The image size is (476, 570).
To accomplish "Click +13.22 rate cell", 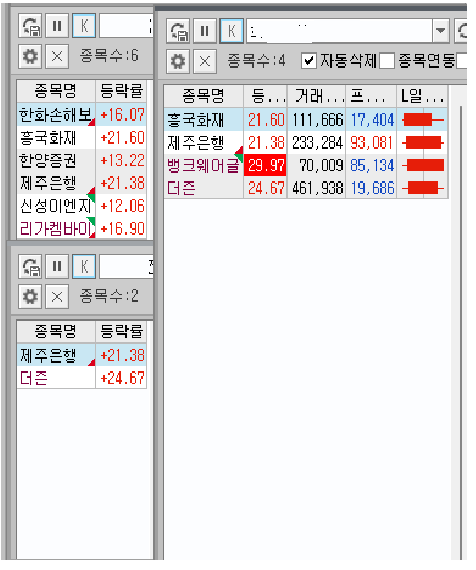I will [x=121, y=160].
